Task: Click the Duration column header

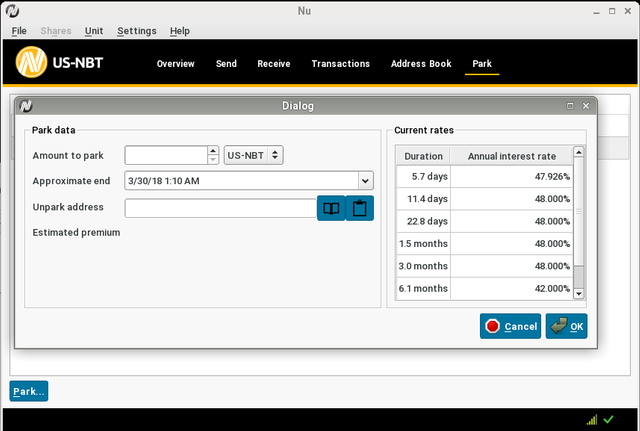Action: 423,156
